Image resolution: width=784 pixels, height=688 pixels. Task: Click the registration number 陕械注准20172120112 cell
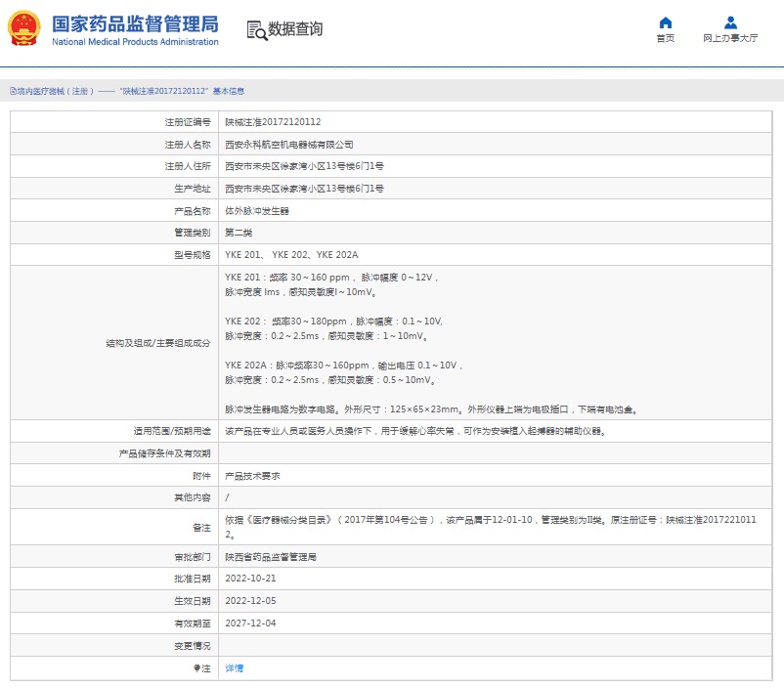pos(273,122)
